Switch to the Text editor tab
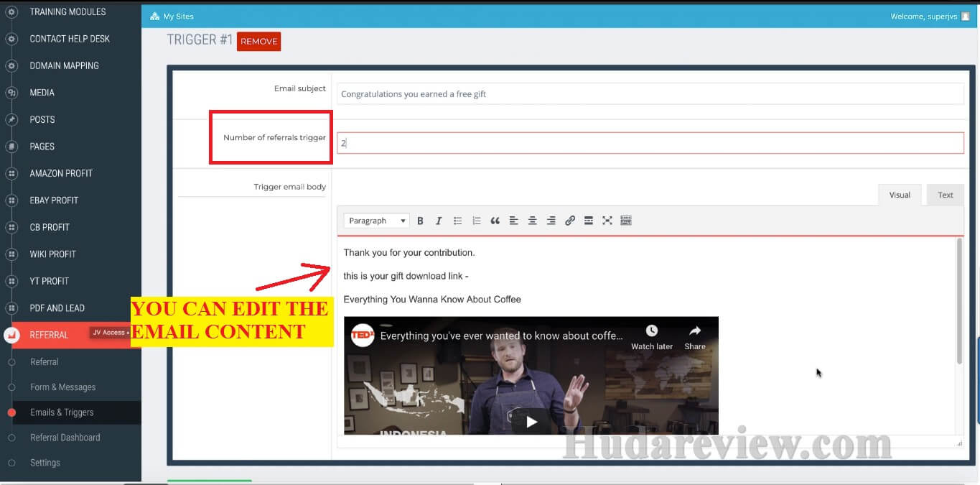The image size is (980, 485). [x=946, y=195]
